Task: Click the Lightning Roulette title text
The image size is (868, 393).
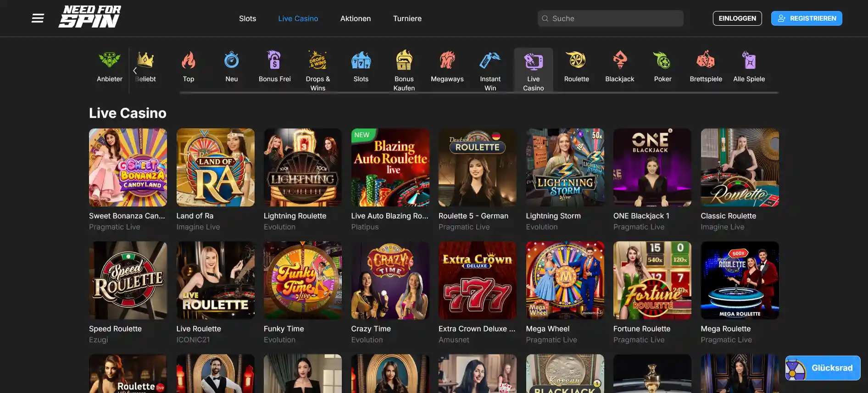Action: 295,216
